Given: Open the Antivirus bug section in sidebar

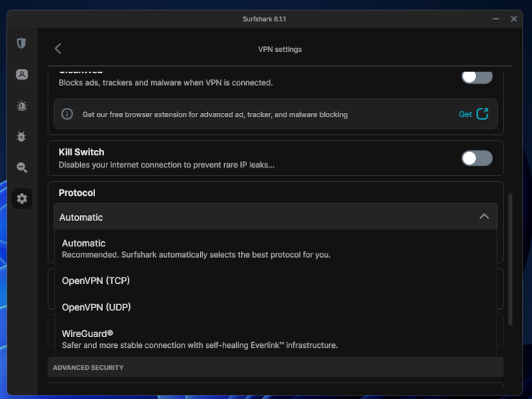Looking at the screenshot, I should click(x=21, y=136).
